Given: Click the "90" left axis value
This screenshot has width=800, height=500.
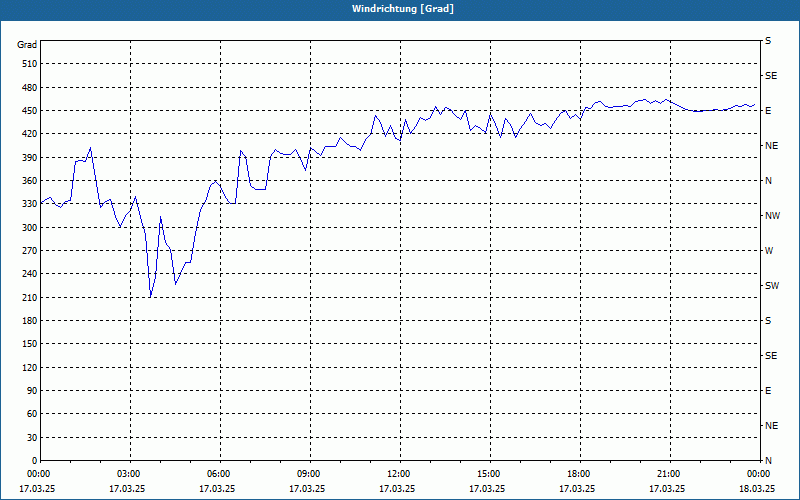Looking at the screenshot, I should (32, 391).
